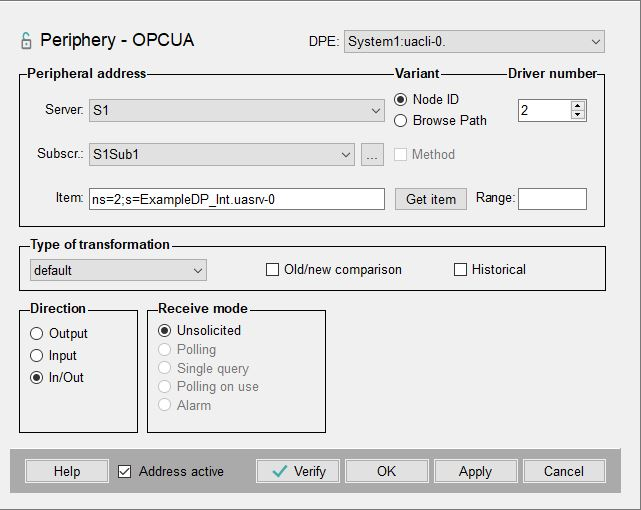
Task: Select the Node ID variant
Action: coord(401,100)
